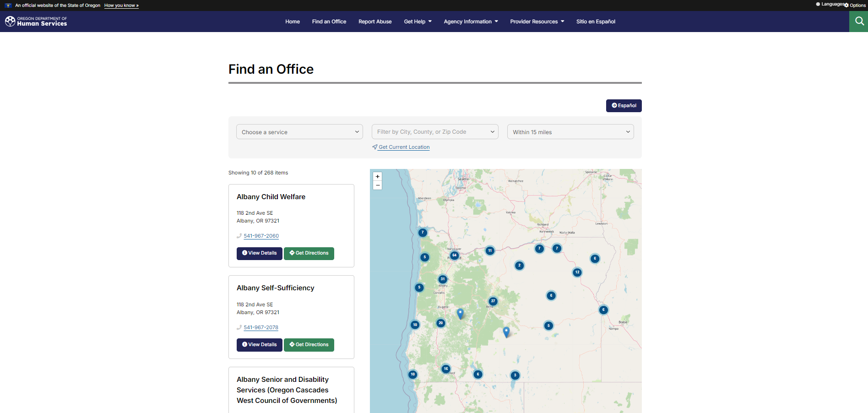The height and width of the screenshot is (413, 868).
Task: Open map cluster marker labeled 27
Action: (x=493, y=301)
